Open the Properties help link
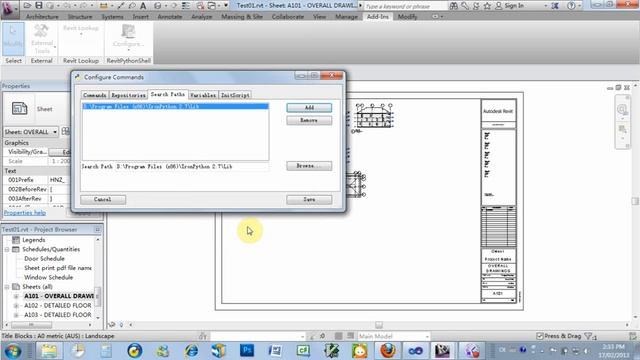Image resolution: width=640 pixels, height=360 pixels. coord(25,213)
